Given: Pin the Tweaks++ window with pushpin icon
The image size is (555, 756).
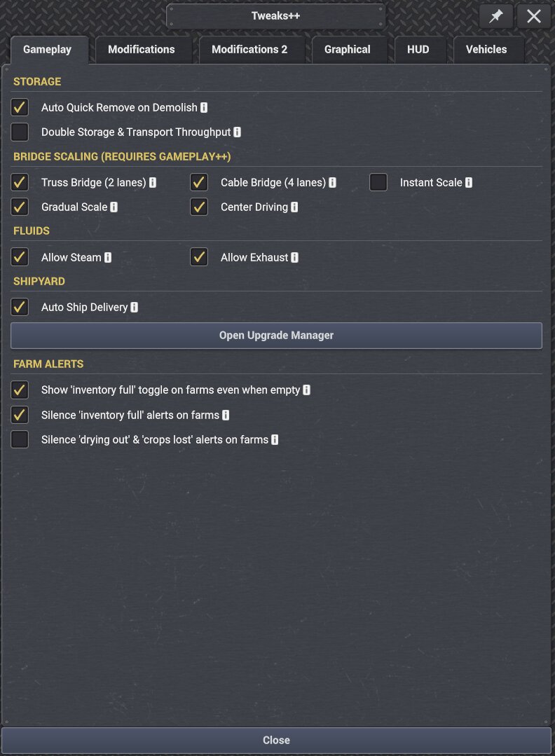Looking at the screenshot, I should pyautogui.click(x=495, y=16).
